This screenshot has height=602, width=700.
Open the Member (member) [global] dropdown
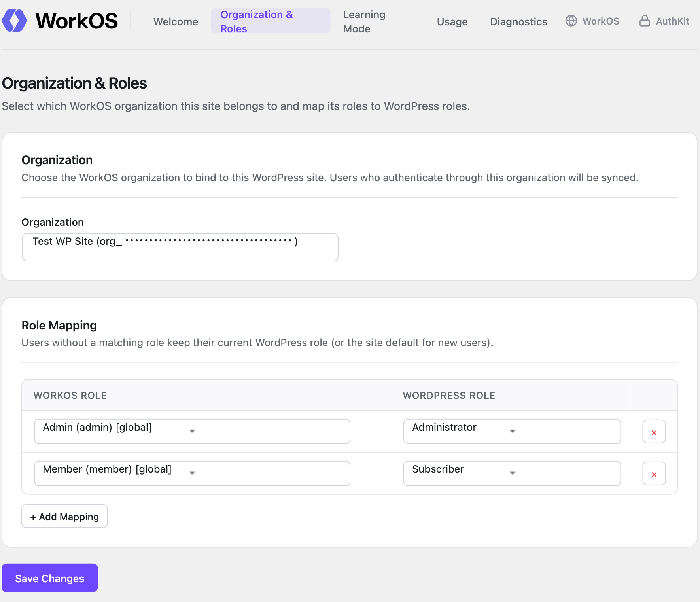(x=192, y=473)
